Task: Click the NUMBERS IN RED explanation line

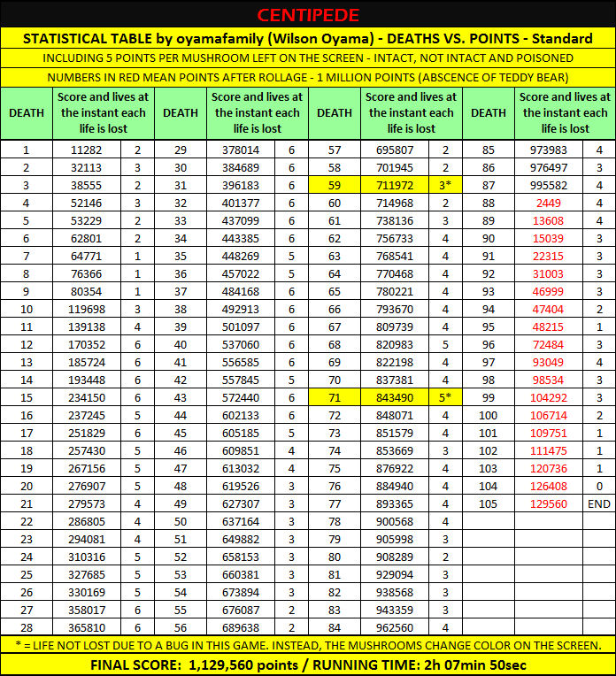Action: click(308, 78)
